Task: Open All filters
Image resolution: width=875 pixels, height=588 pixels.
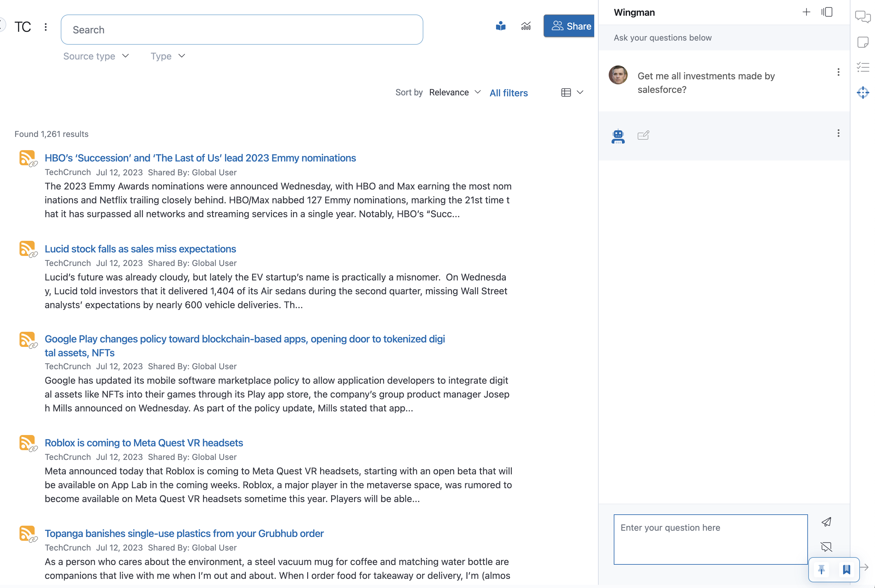Action: [x=508, y=93]
